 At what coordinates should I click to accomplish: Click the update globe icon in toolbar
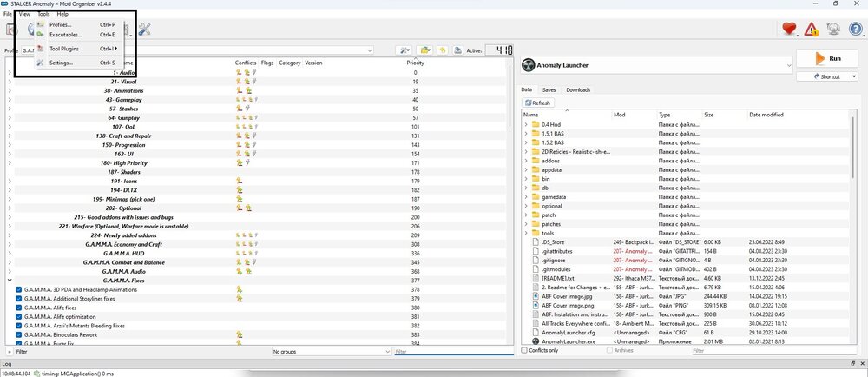(x=833, y=30)
